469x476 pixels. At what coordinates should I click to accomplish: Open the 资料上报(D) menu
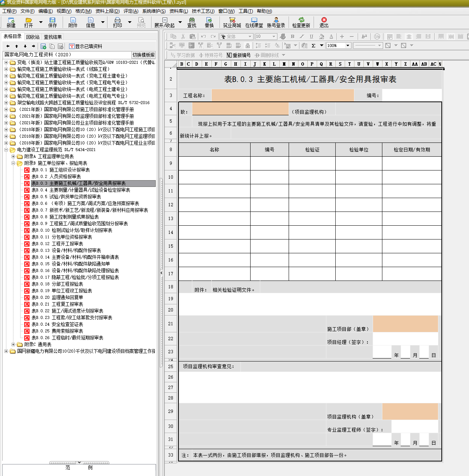click(108, 11)
